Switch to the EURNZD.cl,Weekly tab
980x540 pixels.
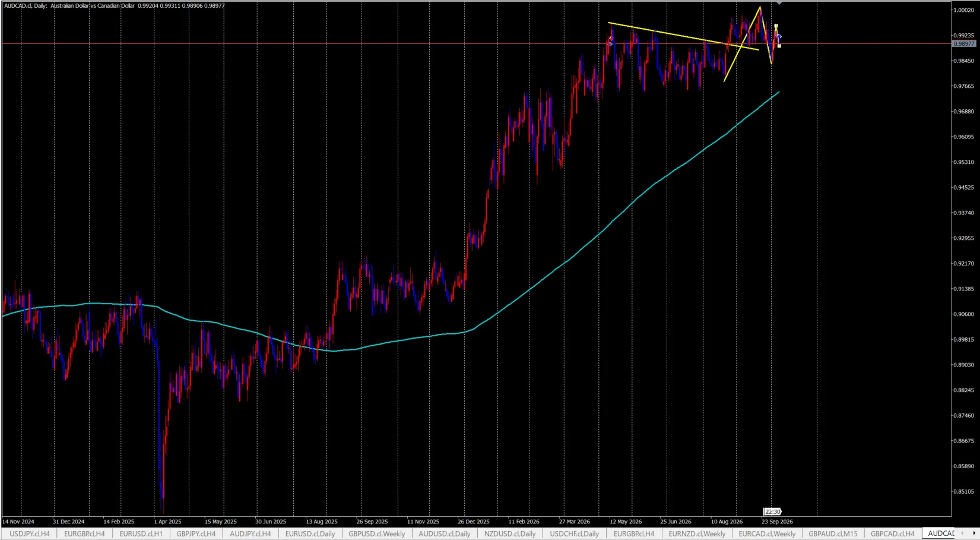697,533
